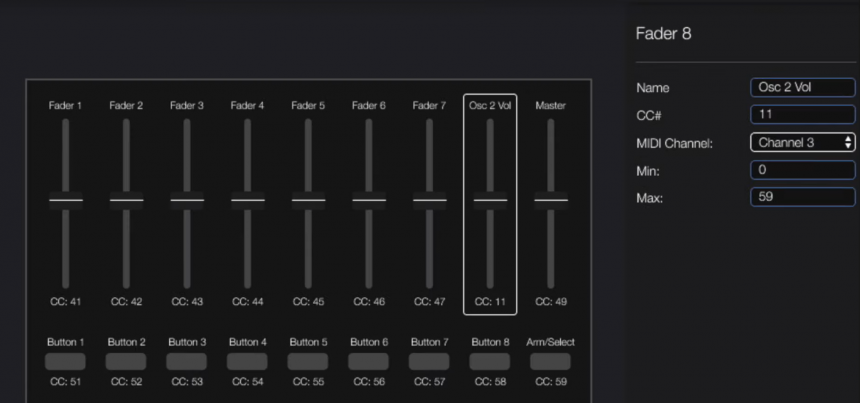Viewport: 860px width, 403px height.
Task: Edit the Min value field
Action: point(802,170)
